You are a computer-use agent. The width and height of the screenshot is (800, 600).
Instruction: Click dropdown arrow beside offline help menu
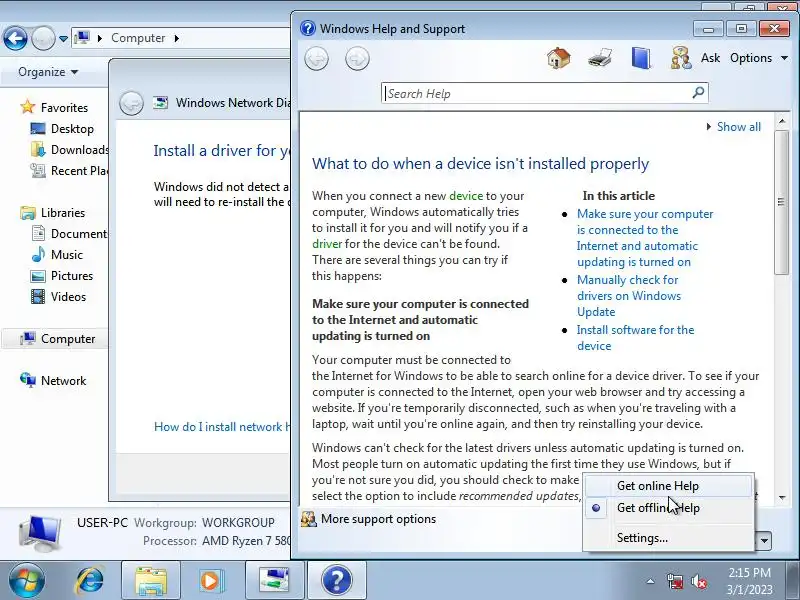[x=764, y=540]
